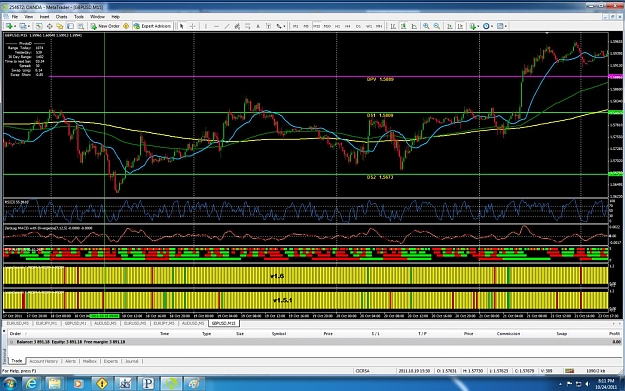Image resolution: width=625 pixels, height=391 pixels.
Task: Expand the New Chart dropdown arrow
Action: [15, 26]
